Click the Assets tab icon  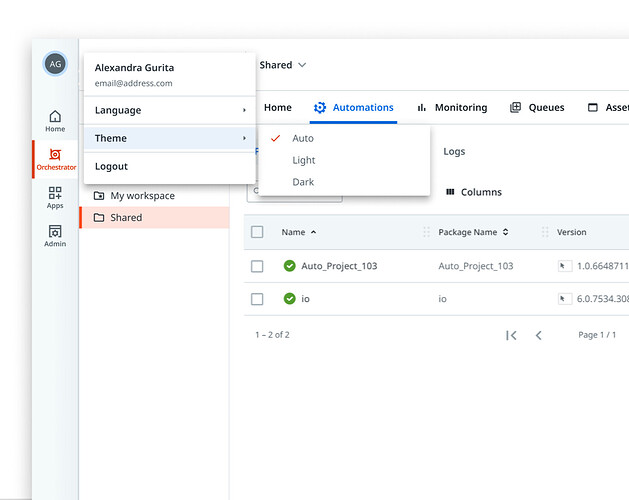(592, 108)
